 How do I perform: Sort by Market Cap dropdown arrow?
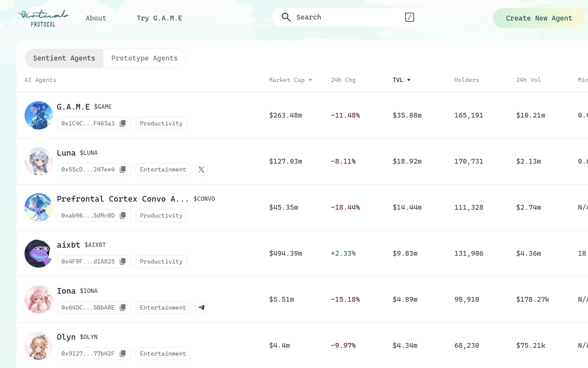[310, 80]
